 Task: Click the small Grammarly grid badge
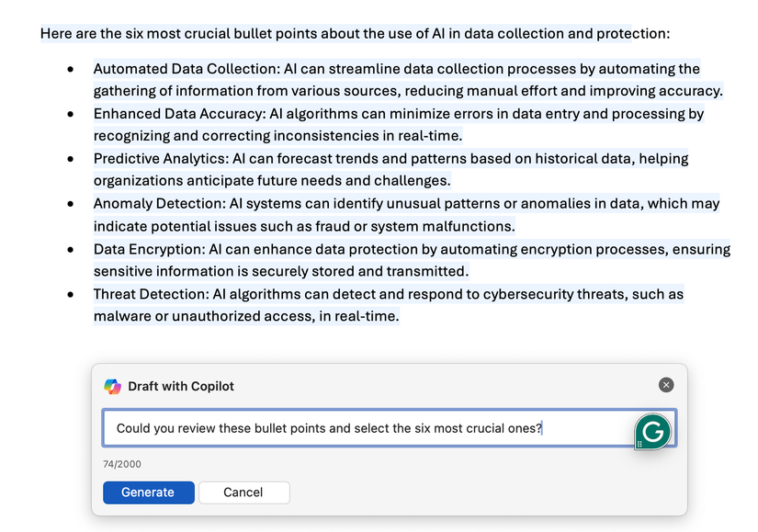639,445
